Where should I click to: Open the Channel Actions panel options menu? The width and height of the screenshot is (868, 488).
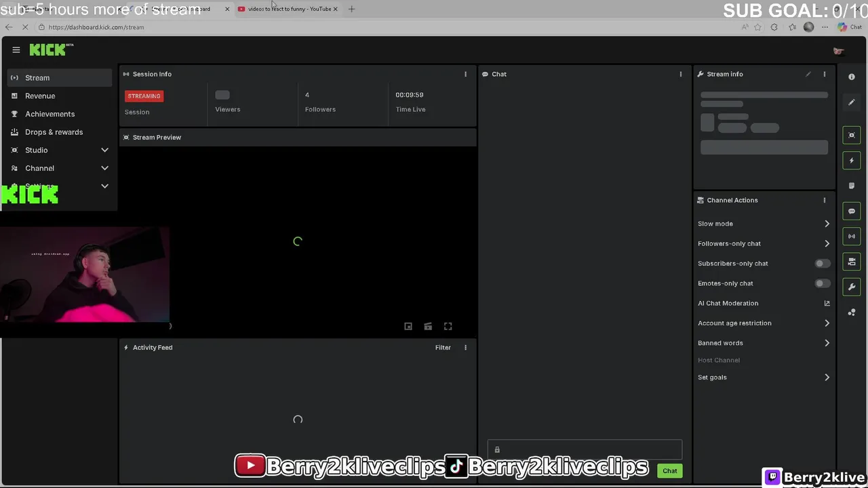pyautogui.click(x=825, y=200)
